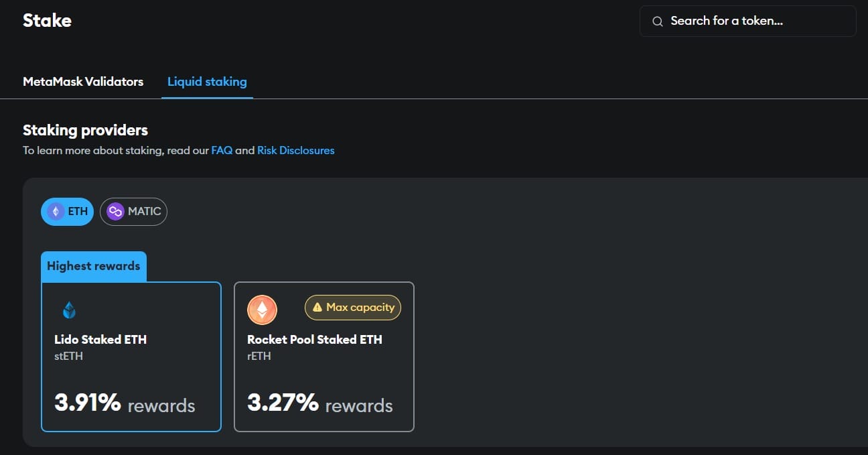Click the Ethereum logo on the ETH filter

point(56,211)
